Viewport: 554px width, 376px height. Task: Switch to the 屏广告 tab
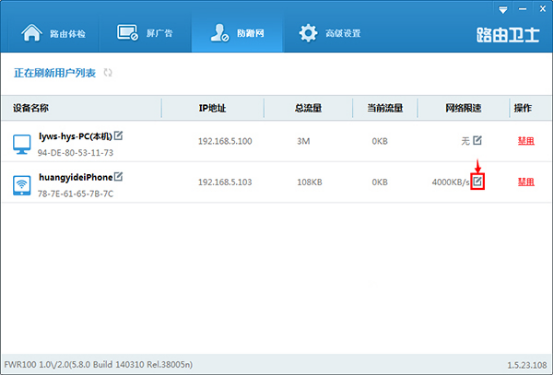pos(145,33)
